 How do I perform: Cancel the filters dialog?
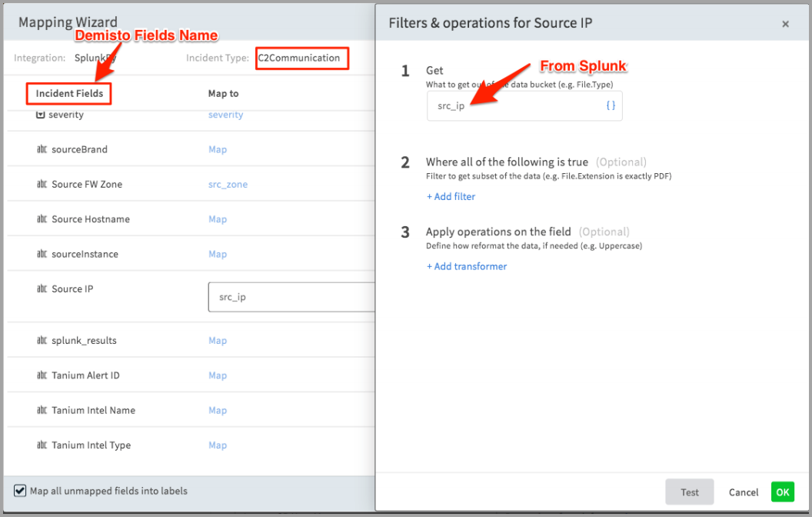[x=743, y=492]
